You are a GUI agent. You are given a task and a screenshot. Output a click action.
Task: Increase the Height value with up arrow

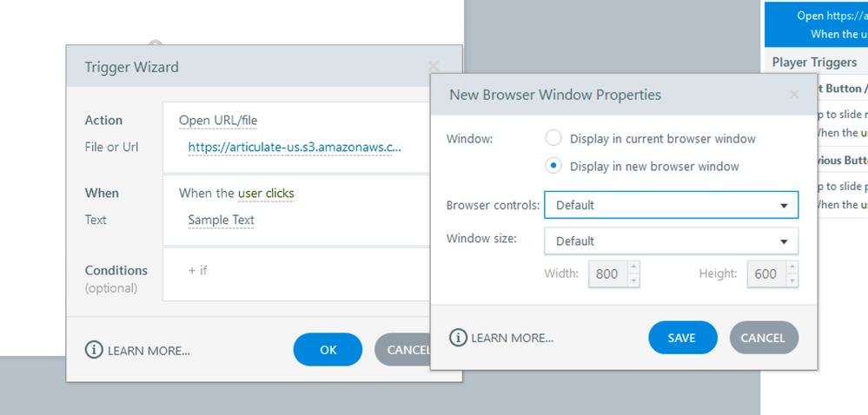(x=792, y=268)
